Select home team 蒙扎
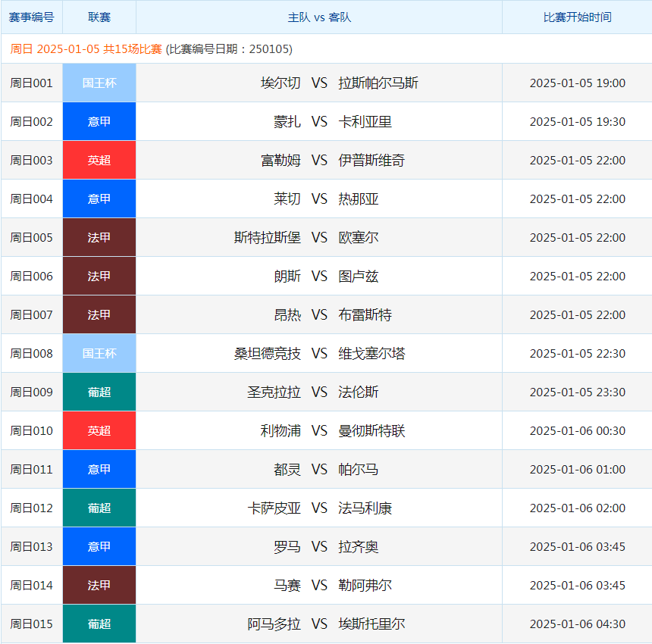Viewport: 652px width, 644px height. 287,122
